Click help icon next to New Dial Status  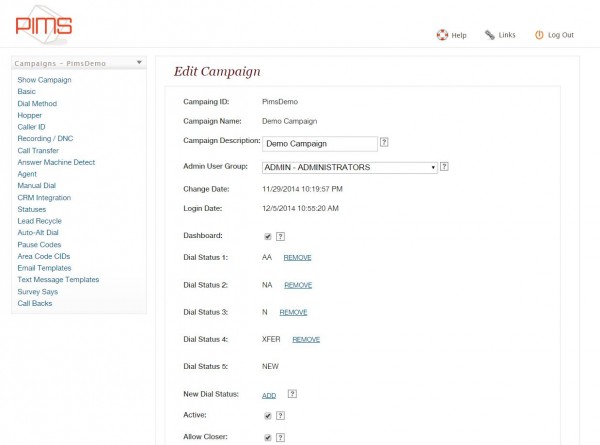[x=292, y=395]
